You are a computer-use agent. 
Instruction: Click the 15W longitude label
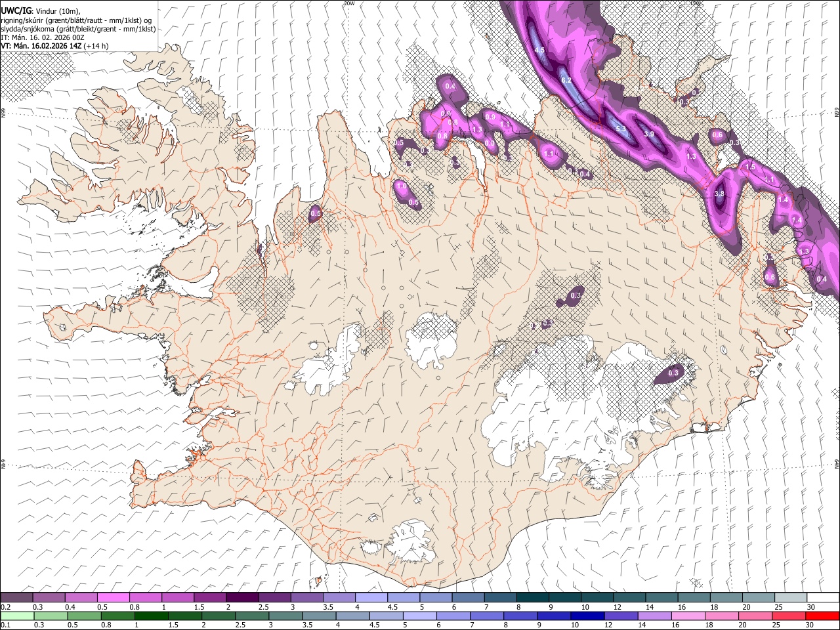(695, 3)
